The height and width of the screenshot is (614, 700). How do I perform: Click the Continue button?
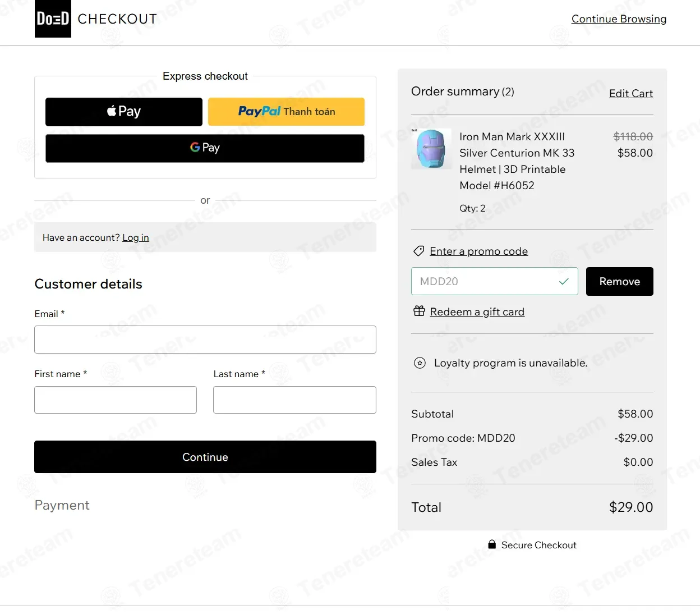(x=205, y=457)
